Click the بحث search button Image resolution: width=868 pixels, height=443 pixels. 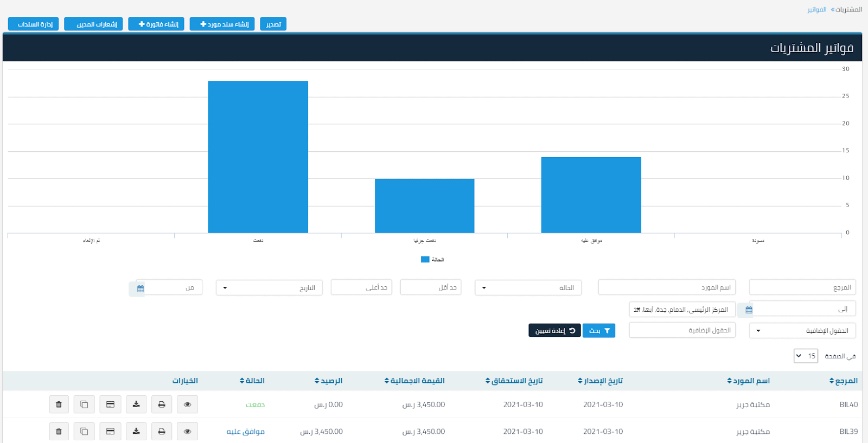point(599,331)
